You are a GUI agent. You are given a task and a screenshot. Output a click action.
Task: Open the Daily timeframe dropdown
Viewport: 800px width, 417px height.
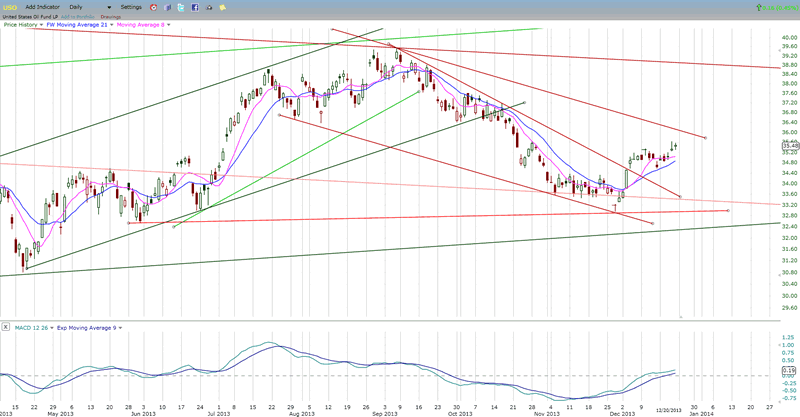(109, 7)
